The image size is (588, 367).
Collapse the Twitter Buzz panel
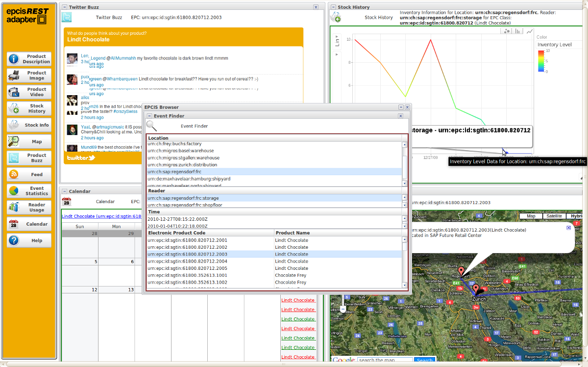click(65, 7)
